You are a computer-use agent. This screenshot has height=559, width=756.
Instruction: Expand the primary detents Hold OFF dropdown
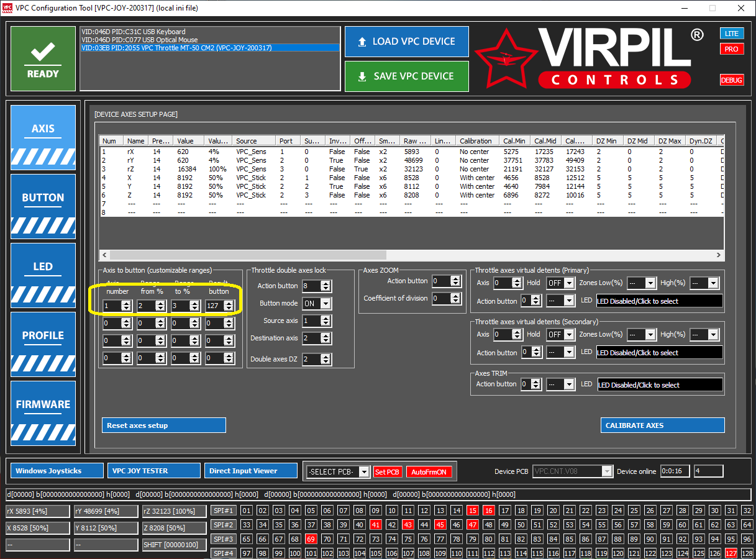561,283
